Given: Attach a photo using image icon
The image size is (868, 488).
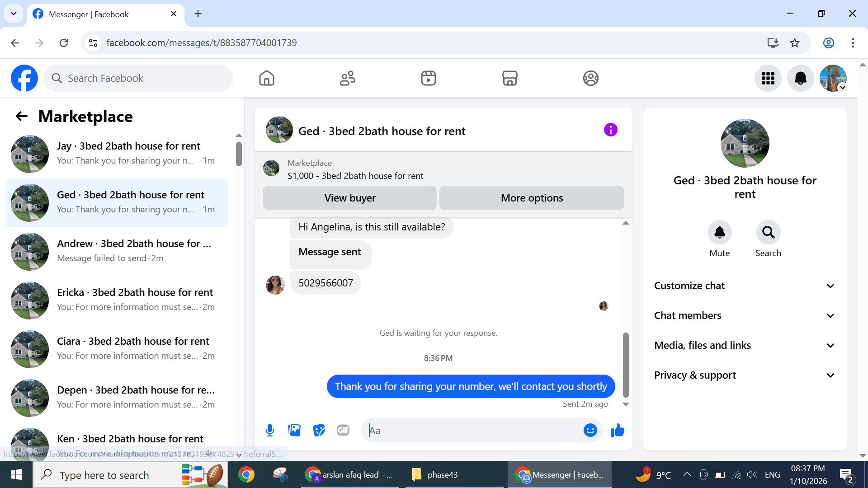Looking at the screenshot, I should tap(294, 430).
